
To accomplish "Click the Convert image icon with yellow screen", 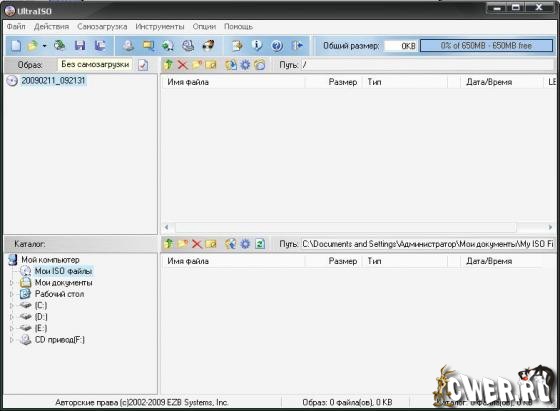I will point(148,46).
